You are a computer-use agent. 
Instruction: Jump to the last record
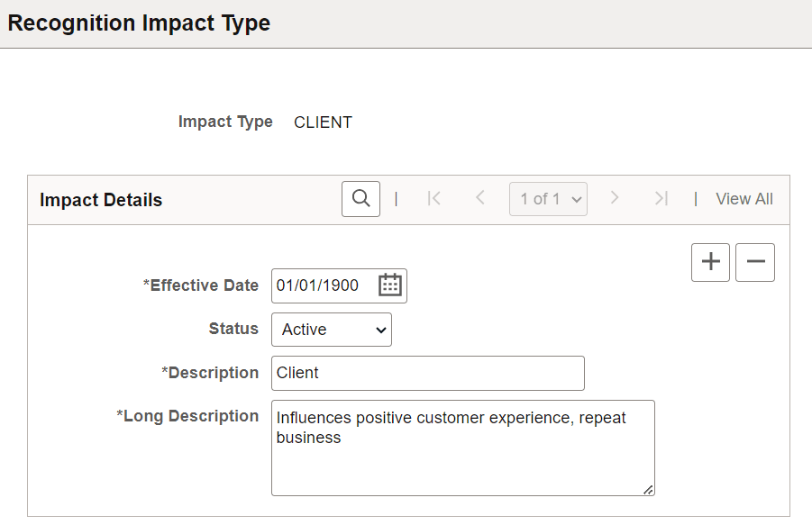[x=661, y=198]
